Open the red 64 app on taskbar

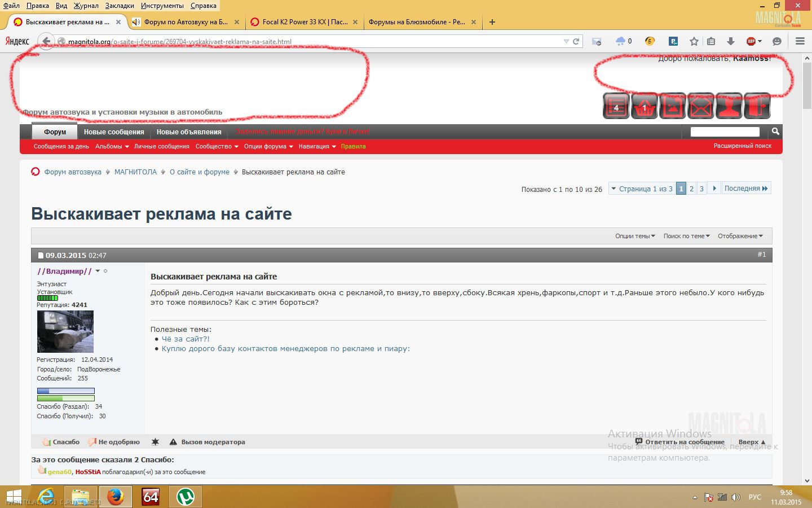pos(151,497)
